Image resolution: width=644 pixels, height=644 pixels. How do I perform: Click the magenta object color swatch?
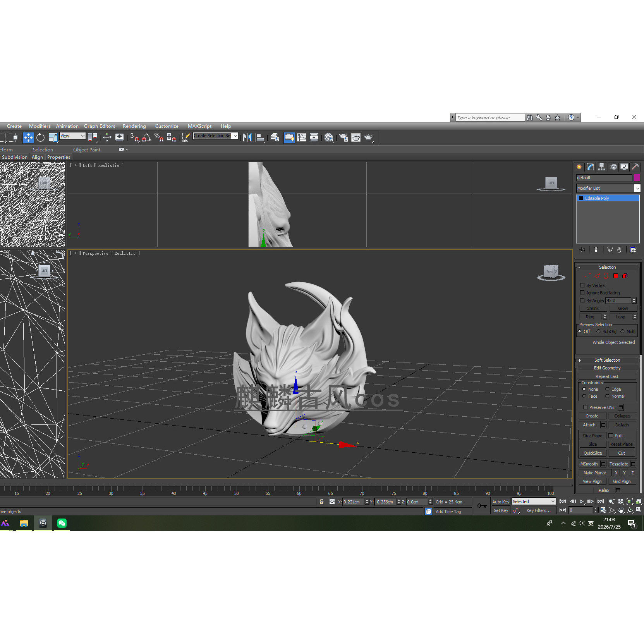(637, 178)
